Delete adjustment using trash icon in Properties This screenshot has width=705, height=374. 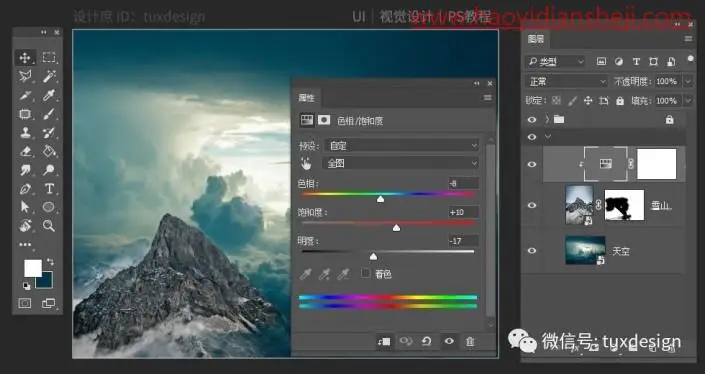point(470,342)
